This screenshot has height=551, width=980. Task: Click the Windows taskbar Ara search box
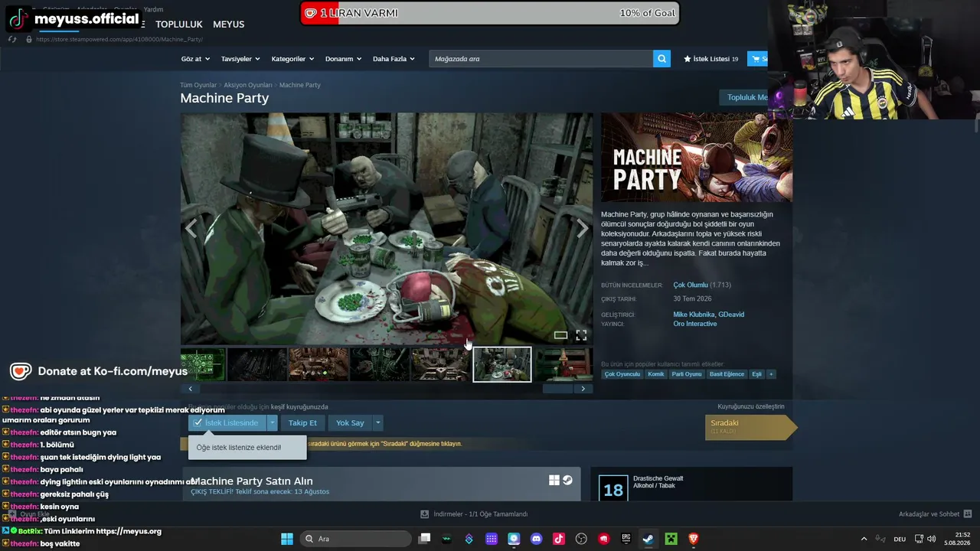pos(354,539)
